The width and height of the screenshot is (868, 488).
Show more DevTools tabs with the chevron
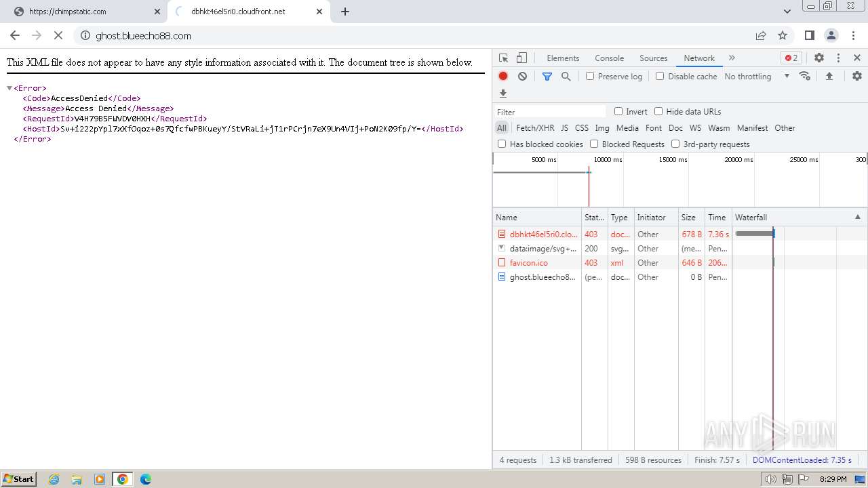point(732,58)
